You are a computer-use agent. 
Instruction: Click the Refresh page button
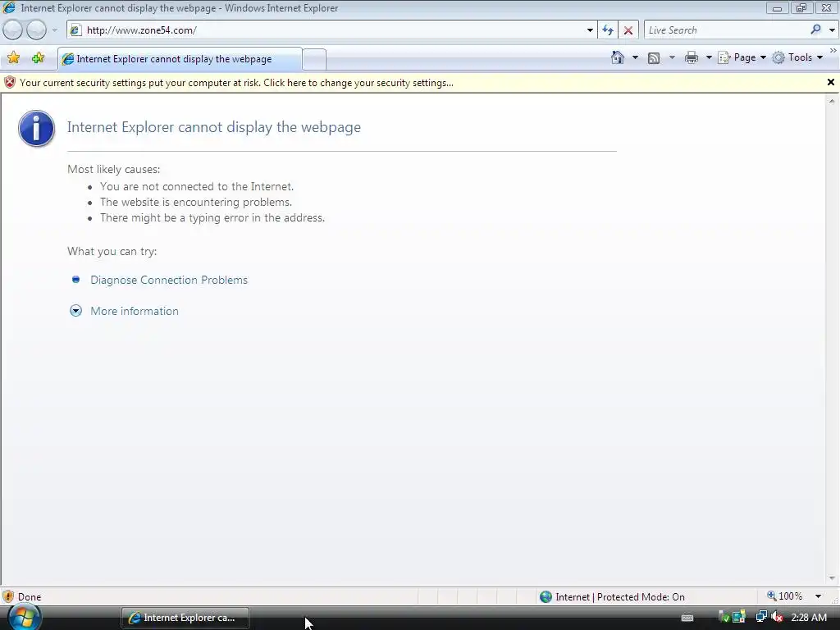608,30
